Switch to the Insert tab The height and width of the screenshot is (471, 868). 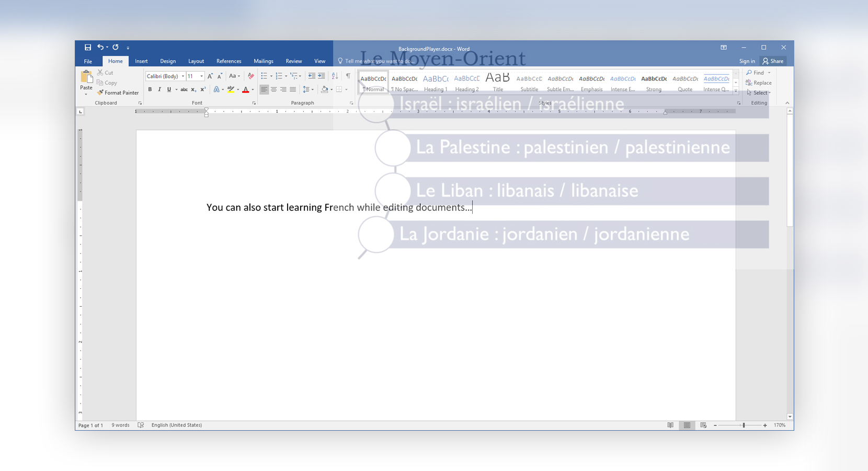(x=141, y=61)
